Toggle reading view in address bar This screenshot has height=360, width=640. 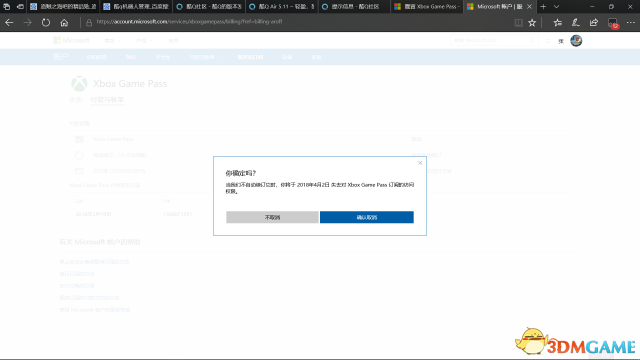[x=518, y=23]
